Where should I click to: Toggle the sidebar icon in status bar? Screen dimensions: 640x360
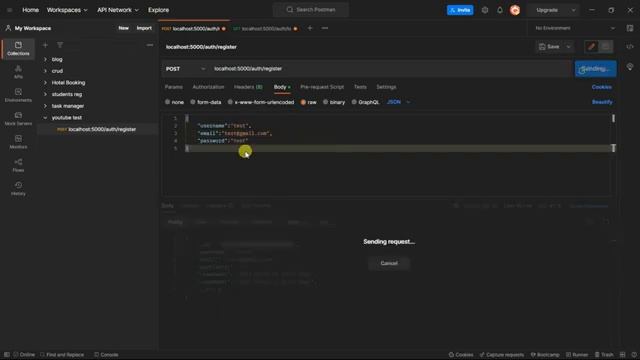[x=7, y=355]
